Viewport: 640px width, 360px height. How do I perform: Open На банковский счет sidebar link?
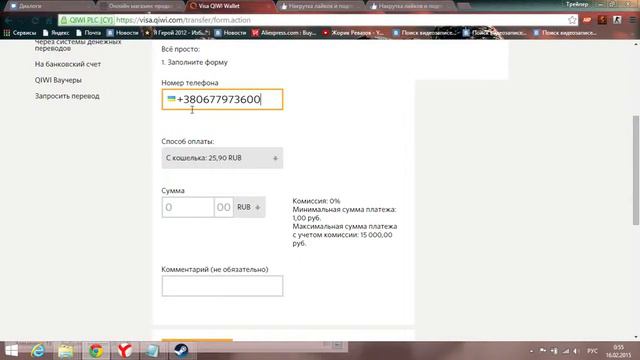point(68,64)
